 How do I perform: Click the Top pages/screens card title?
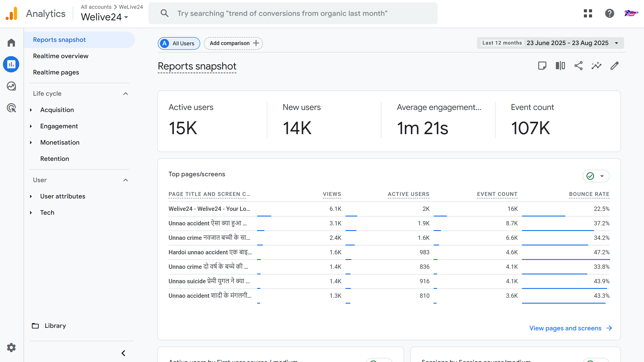197,174
